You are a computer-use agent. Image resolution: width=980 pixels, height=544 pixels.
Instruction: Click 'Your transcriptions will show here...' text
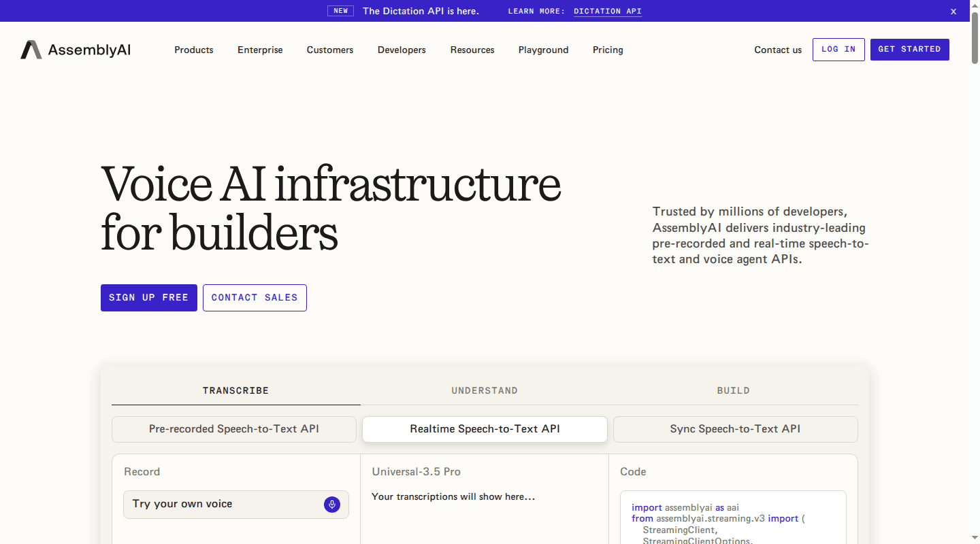click(453, 497)
